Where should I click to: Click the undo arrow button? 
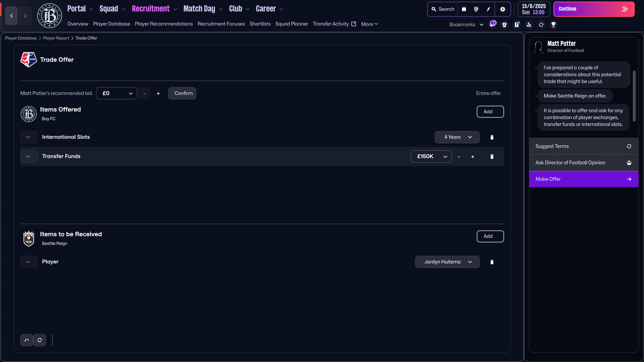[27, 340]
